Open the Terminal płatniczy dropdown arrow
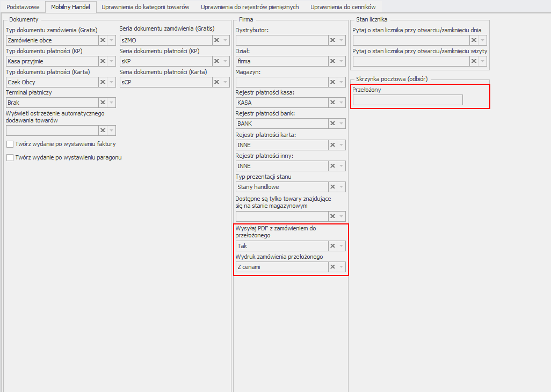The width and height of the screenshot is (551, 392). 112,103
